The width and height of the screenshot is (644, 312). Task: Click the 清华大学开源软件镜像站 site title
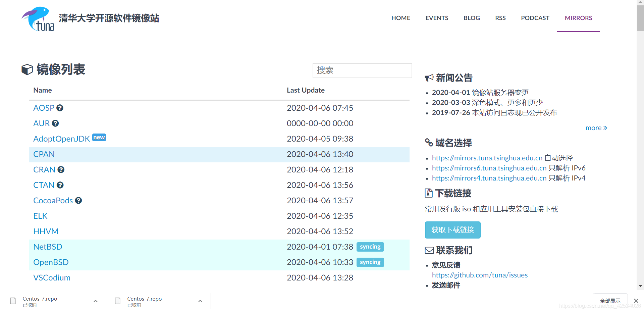[109, 18]
